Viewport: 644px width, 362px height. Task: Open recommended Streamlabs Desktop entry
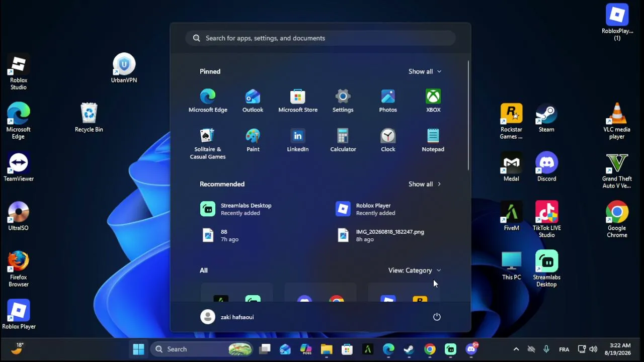click(x=236, y=209)
